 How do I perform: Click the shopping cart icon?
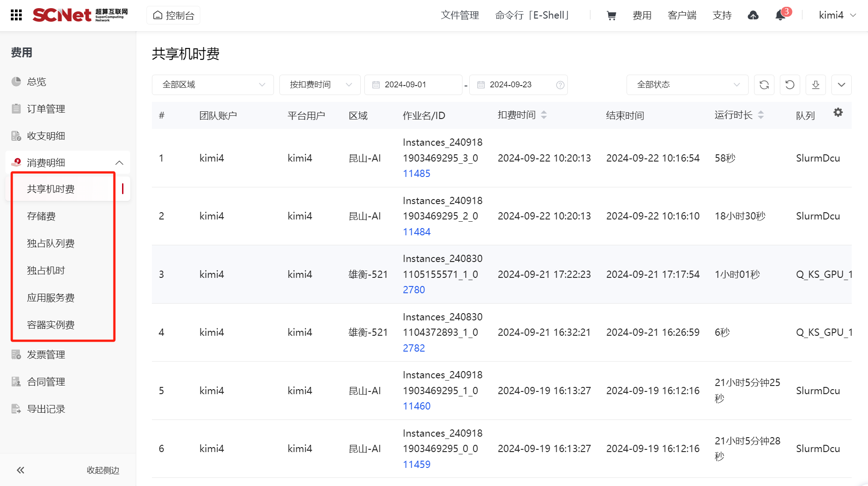[x=611, y=15]
